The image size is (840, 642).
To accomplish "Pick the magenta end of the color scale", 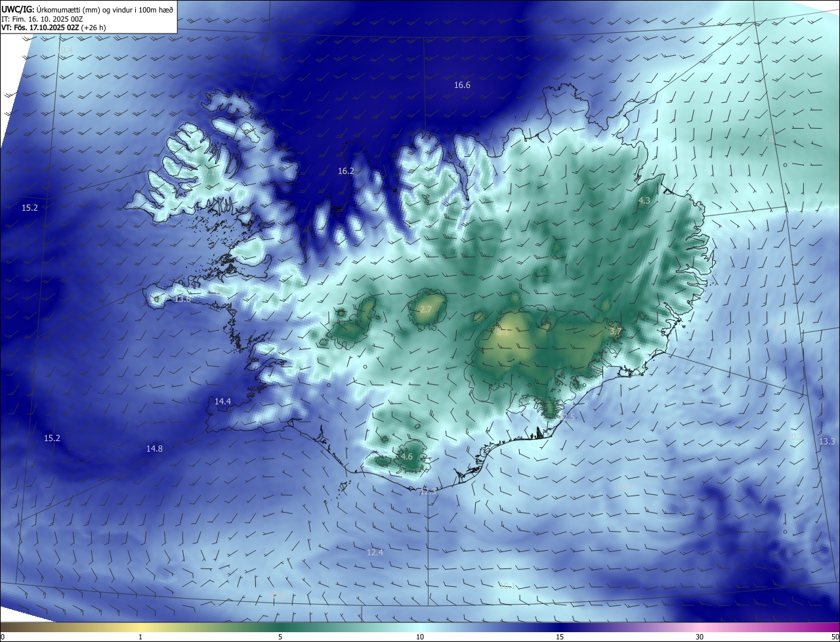I will [827, 628].
